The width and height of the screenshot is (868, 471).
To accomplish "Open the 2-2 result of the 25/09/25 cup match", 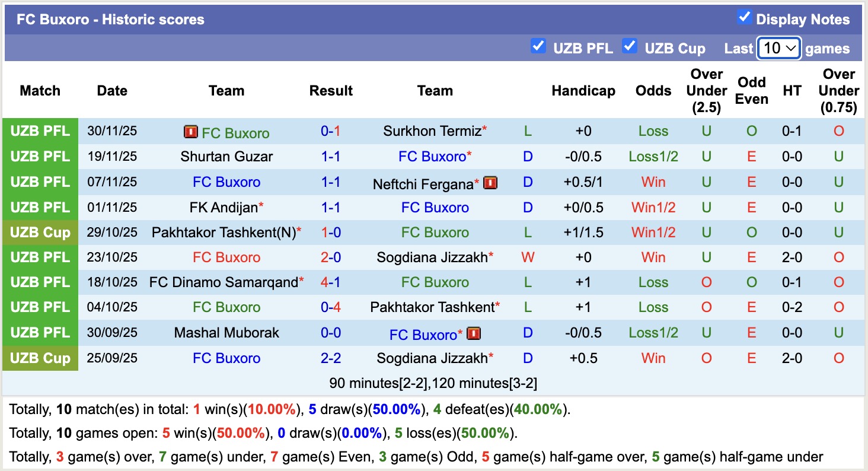I will pos(330,358).
